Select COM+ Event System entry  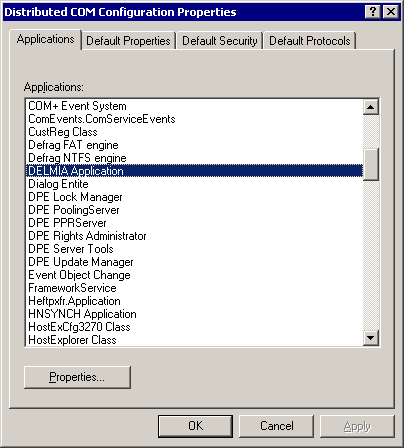coord(194,106)
